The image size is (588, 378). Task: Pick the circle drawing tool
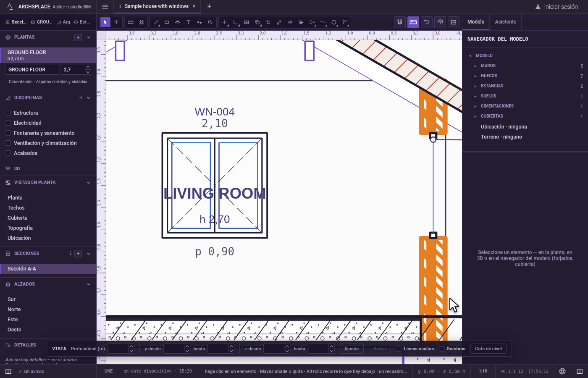(x=334, y=22)
